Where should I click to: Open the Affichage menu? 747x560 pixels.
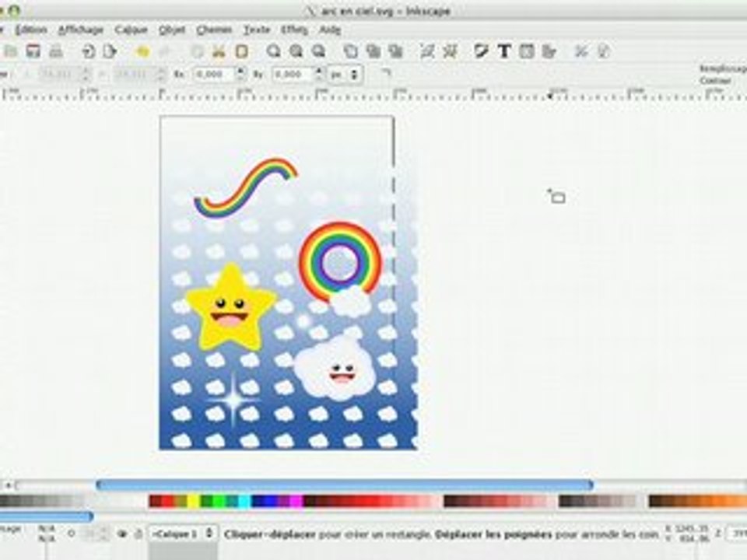point(80,30)
